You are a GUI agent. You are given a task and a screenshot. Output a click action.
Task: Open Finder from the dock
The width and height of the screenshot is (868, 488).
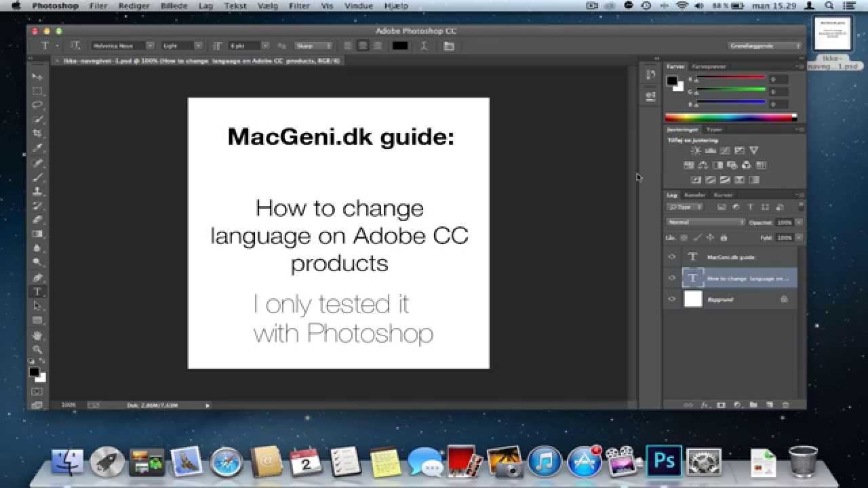(68, 462)
